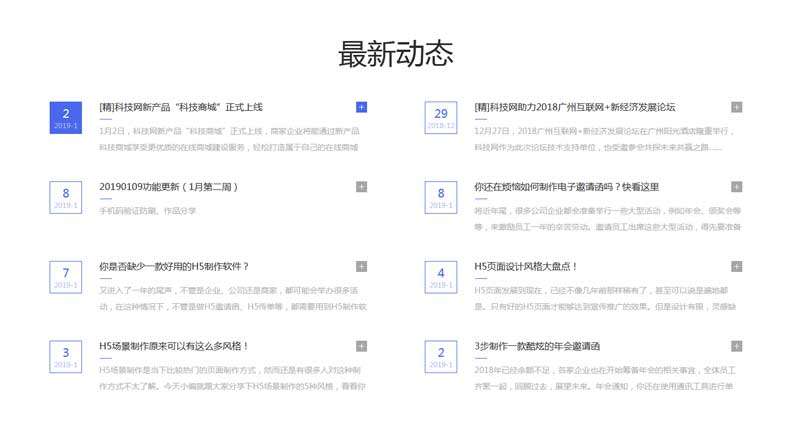Screen dimensions: 800x440
Task: Open the H5页面设计风格大盘点 article title
Action: click(526, 267)
